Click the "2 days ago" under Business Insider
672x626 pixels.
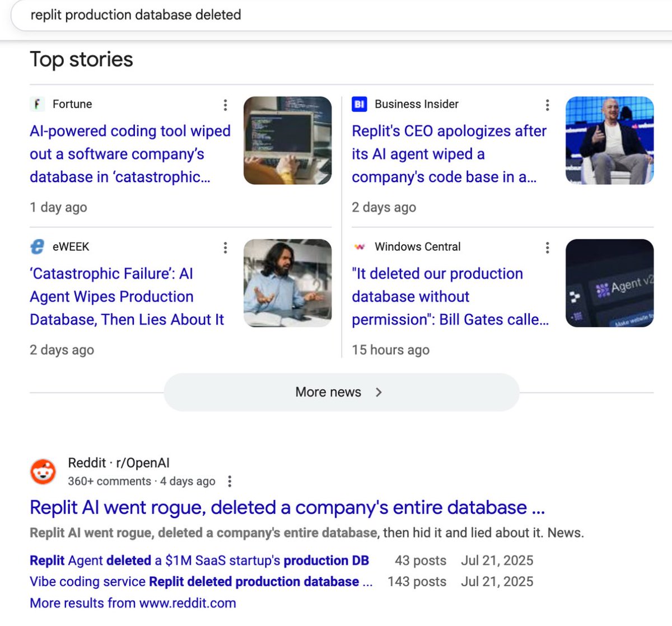(384, 207)
